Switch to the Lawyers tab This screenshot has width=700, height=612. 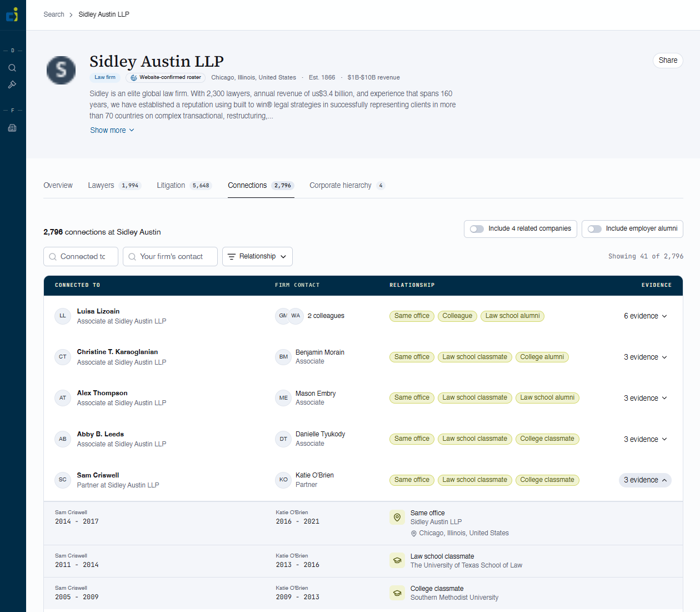(x=114, y=185)
